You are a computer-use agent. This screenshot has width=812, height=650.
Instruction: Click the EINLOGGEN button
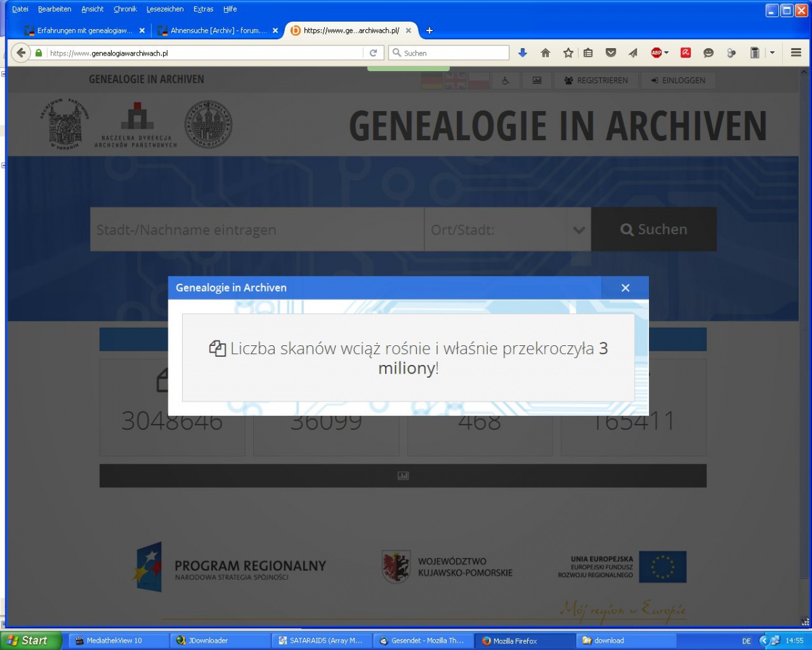(677, 80)
